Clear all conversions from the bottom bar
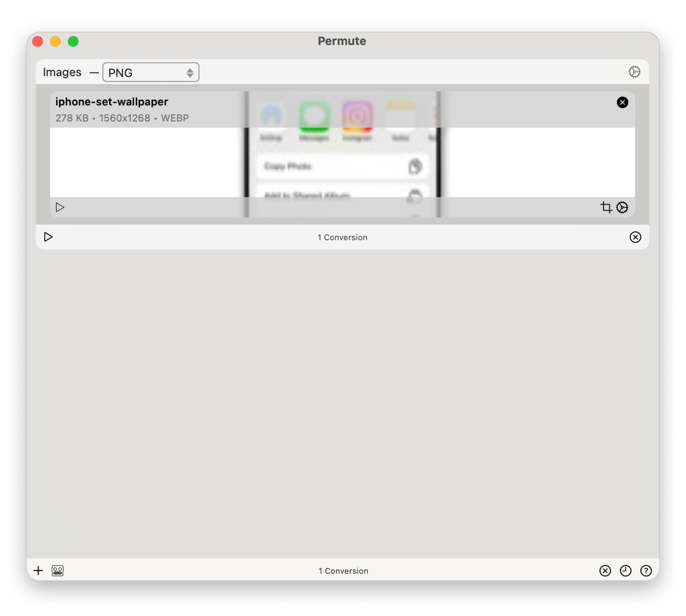Image resolution: width=686 pixels, height=616 pixels. [x=605, y=571]
